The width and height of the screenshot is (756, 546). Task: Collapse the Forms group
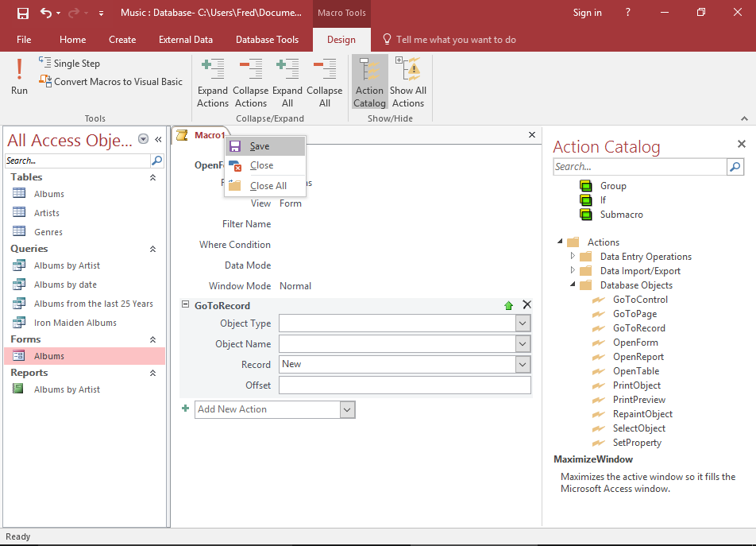[152, 339]
